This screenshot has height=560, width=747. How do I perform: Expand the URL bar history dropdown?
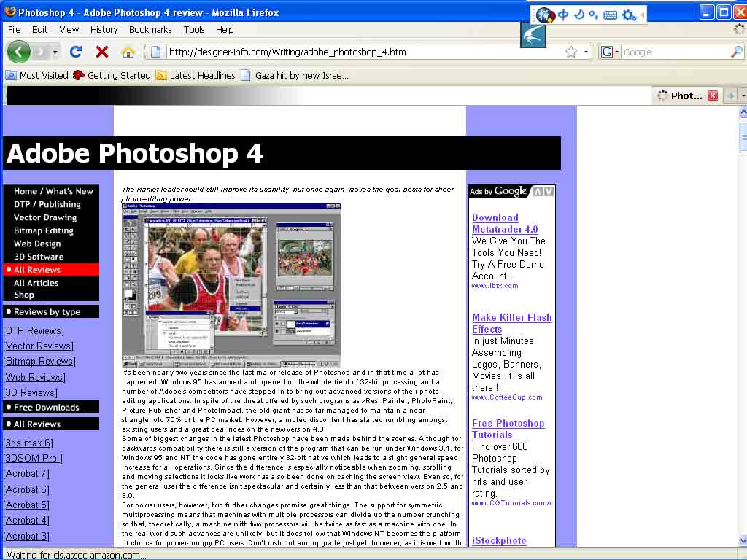(x=586, y=52)
